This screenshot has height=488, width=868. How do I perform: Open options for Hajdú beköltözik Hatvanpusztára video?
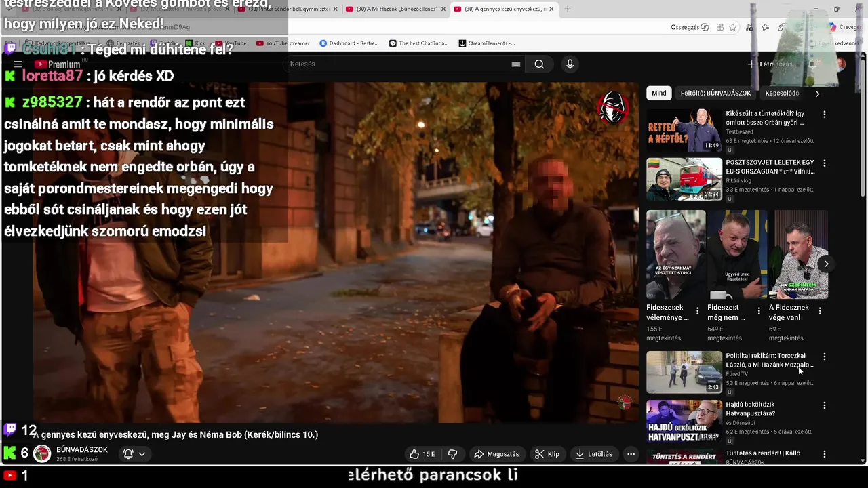coord(825,405)
